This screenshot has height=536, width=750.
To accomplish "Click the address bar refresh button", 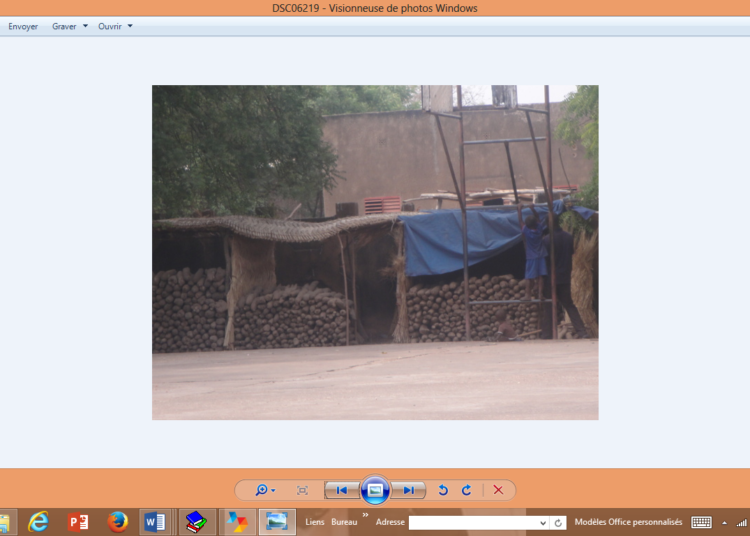I will 558,523.
